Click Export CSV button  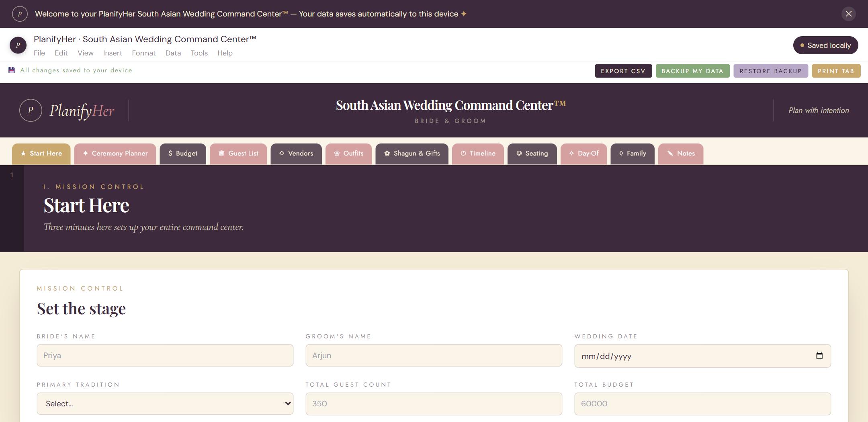tap(623, 71)
